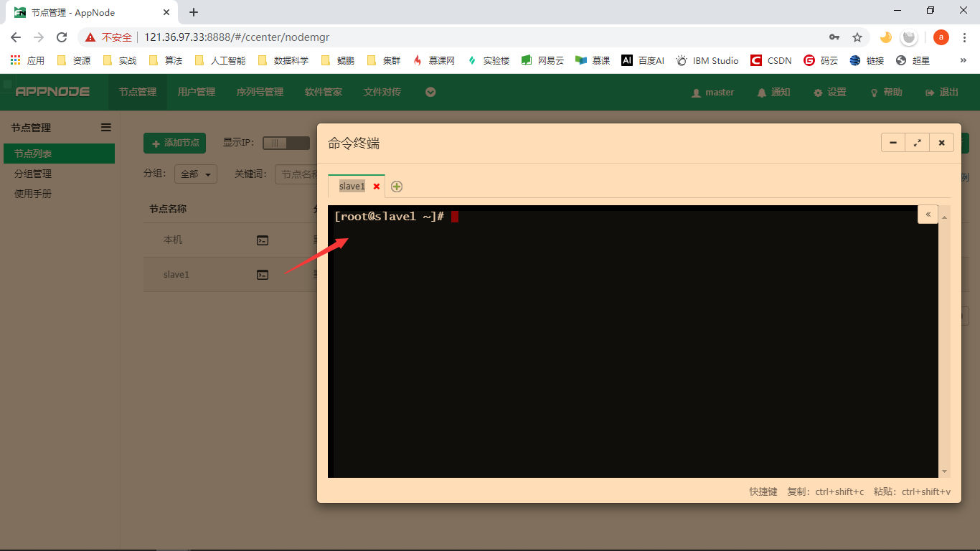
Task: Click the 本机 node name
Action: 173,240
